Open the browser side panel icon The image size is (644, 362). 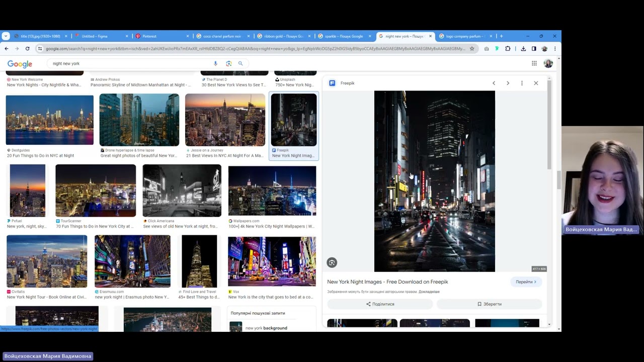coord(534,49)
